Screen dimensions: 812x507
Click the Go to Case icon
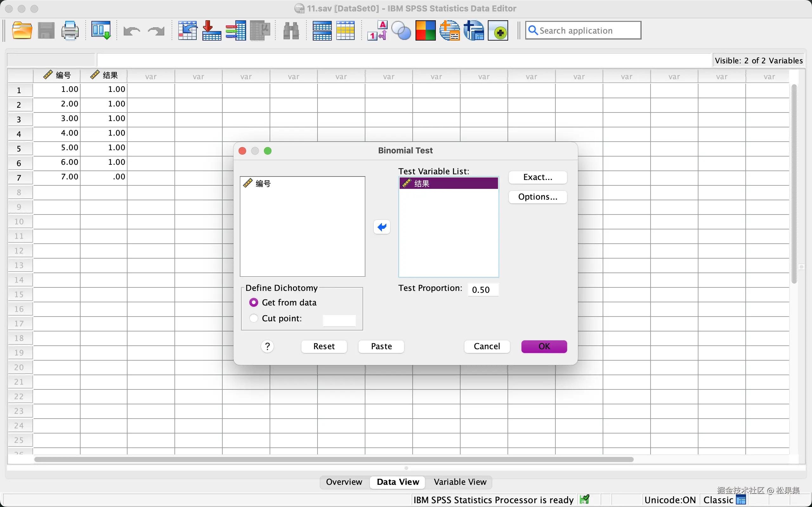[x=187, y=30]
